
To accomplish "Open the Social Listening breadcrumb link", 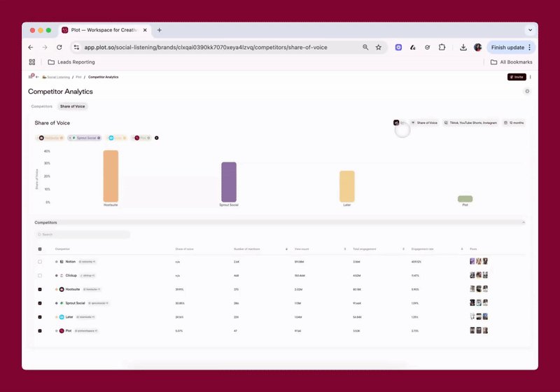I will tap(56, 77).
